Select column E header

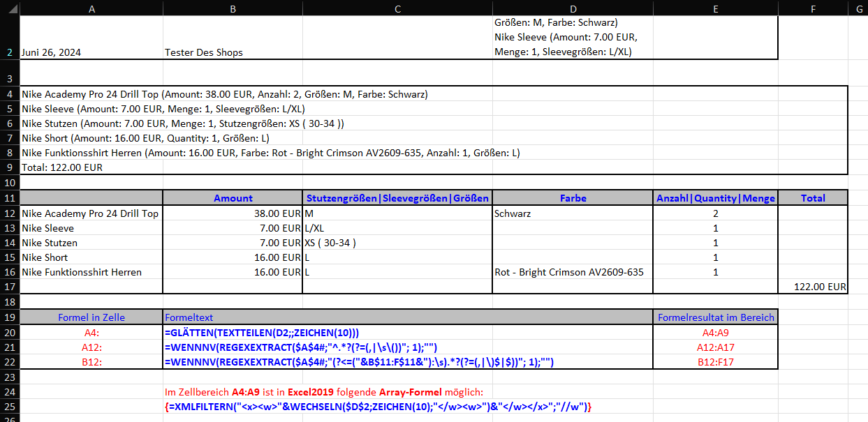click(x=716, y=8)
